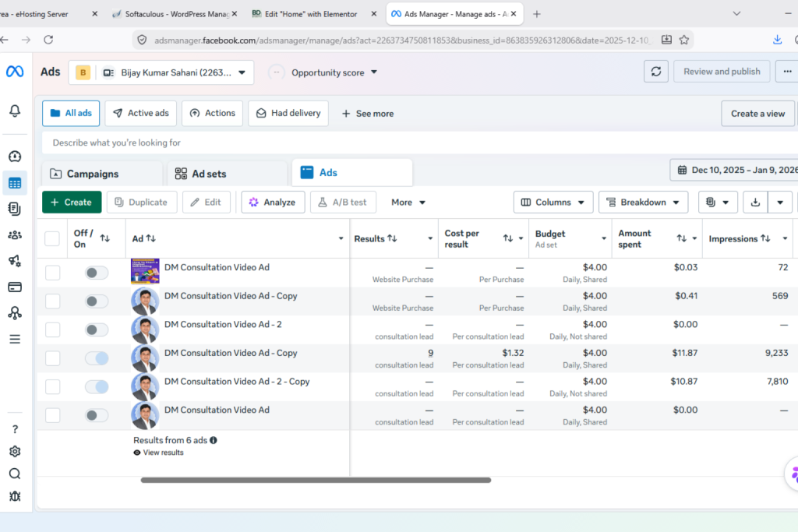
Task: Click the export download icon button
Action: (755, 203)
